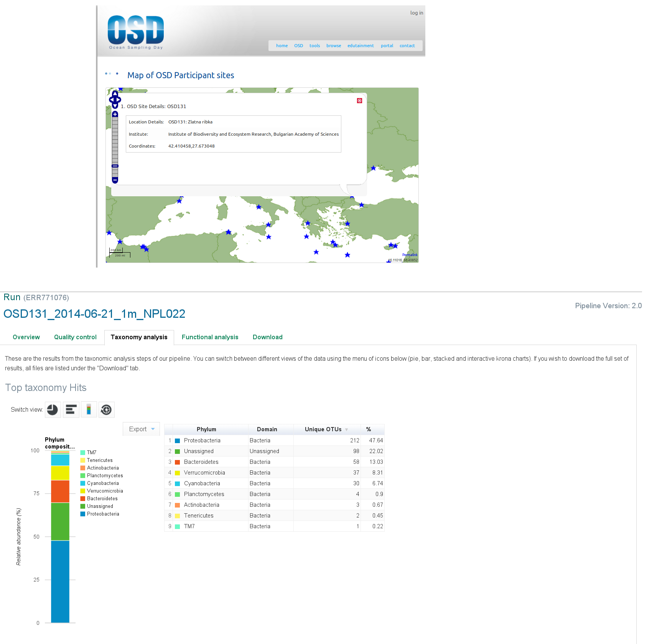Screen dimensions: 652x644
Task: Click the Permalink link on the map
Action: (410, 255)
